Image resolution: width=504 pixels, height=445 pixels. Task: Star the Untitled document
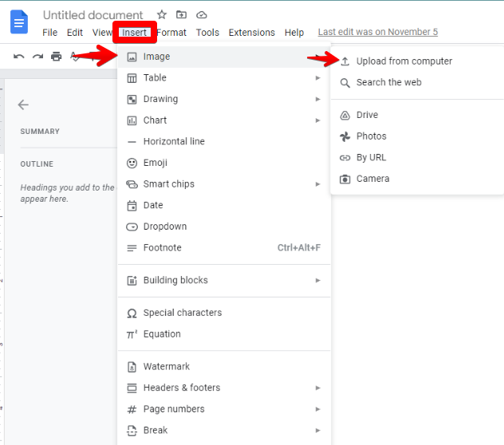click(x=162, y=15)
